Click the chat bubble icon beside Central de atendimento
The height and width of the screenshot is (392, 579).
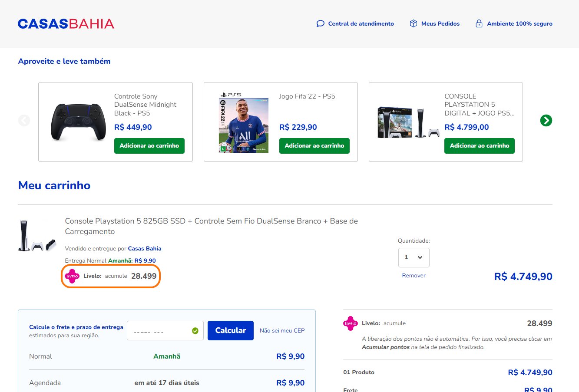[321, 23]
